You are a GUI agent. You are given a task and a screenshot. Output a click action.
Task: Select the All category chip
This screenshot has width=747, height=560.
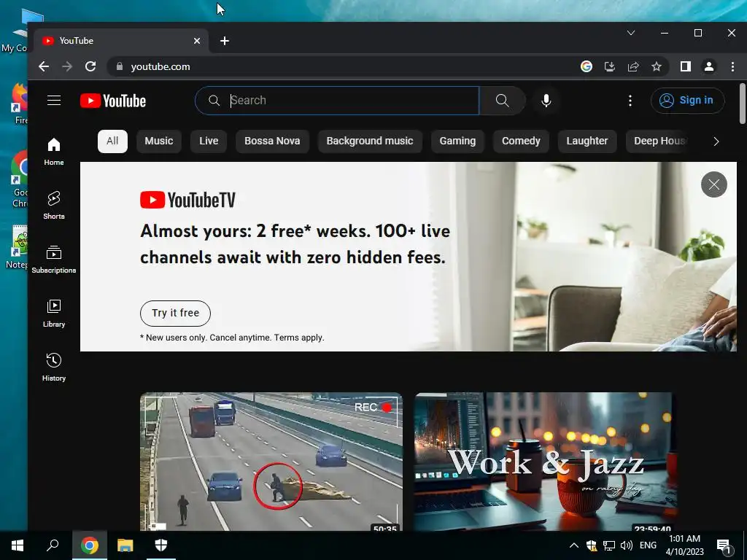point(112,141)
